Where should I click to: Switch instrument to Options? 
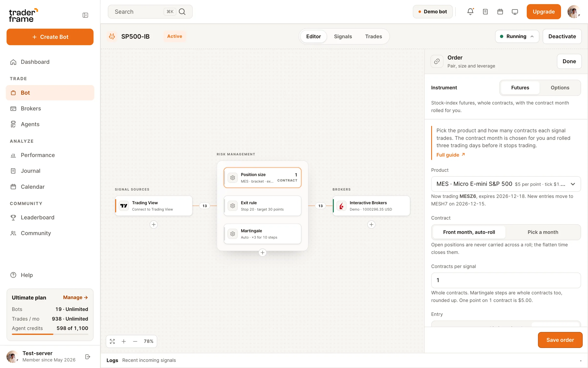(560, 88)
